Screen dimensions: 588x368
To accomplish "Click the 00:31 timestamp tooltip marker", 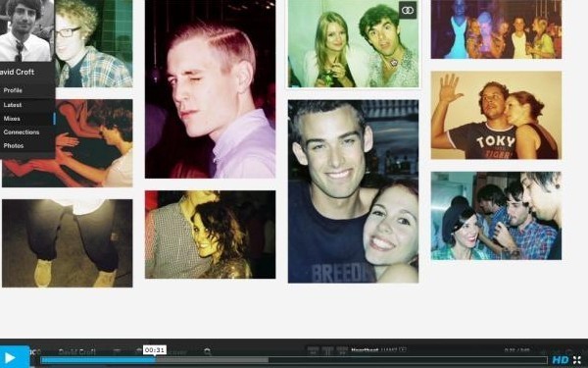I will coord(155,350).
